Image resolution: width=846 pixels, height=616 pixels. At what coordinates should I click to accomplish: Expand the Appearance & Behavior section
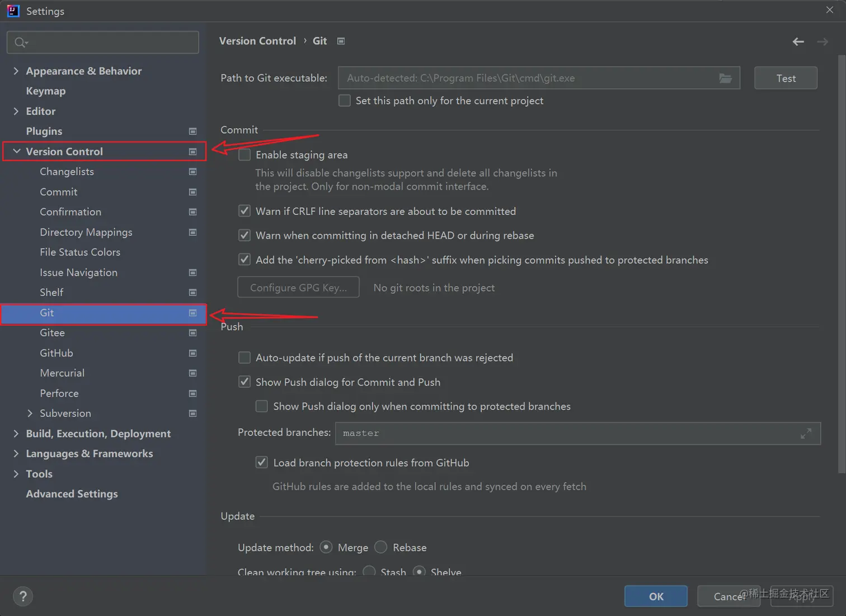16,71
